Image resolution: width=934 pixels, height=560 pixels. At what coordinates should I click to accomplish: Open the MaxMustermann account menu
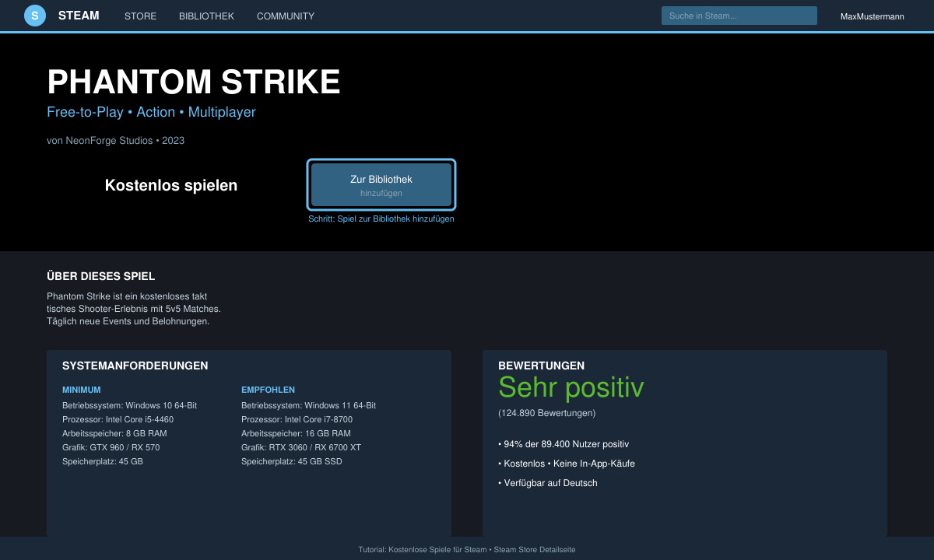[x=873, y=16]
